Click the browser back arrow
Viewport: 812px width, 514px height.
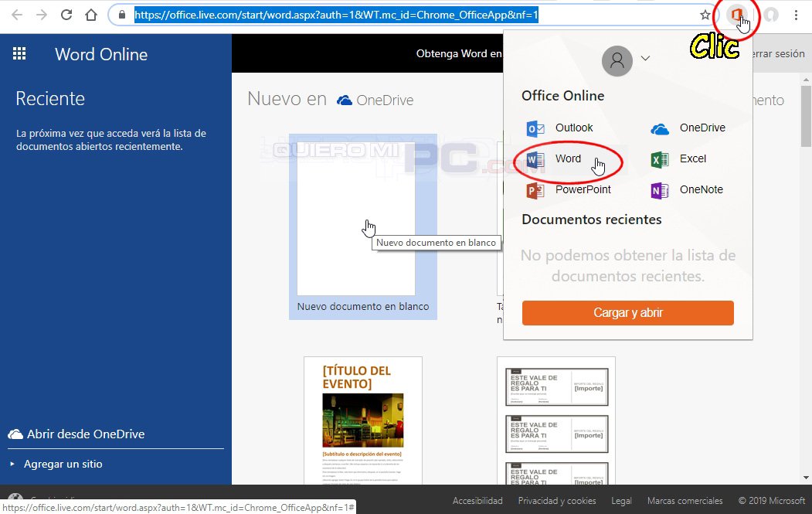[17, 15]
